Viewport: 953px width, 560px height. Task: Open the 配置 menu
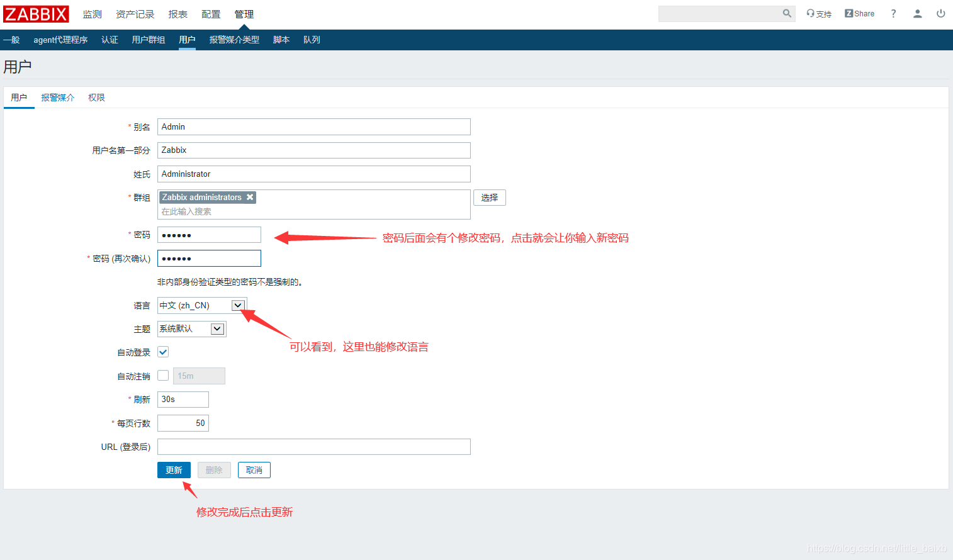[211, 14]
